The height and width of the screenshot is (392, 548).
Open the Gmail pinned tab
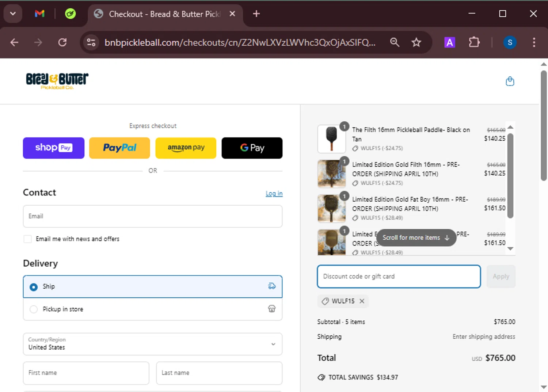point(39,14)
